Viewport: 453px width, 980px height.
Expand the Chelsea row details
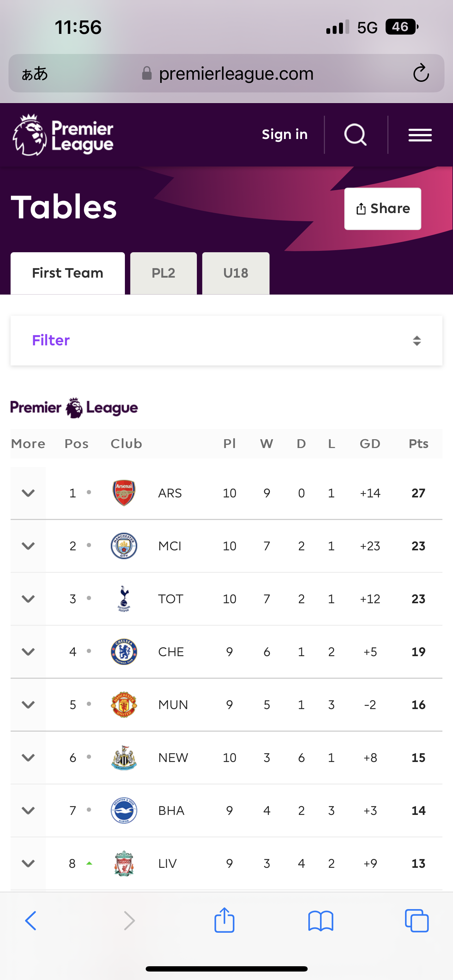(28, 652)
